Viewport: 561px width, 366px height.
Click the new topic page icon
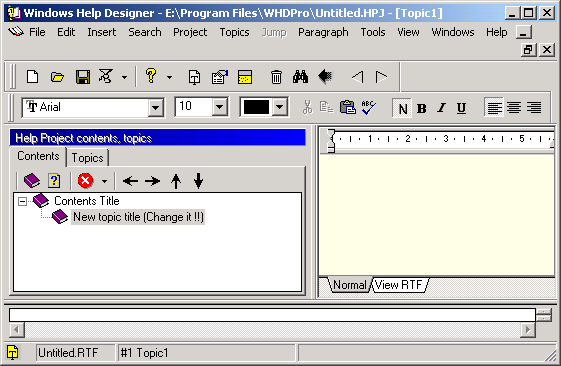click(x=194, y=77)
